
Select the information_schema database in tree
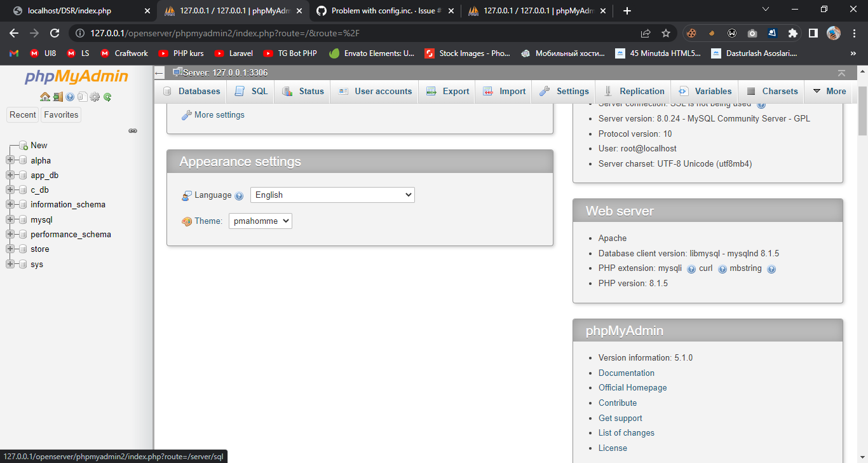[x=68, y=204]
